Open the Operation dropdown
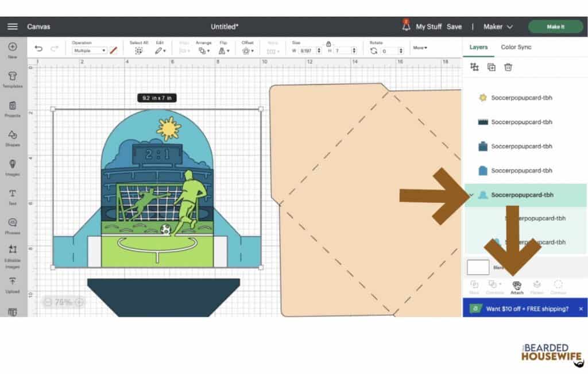This screenshot has width=588, height=374. [90, 51]
